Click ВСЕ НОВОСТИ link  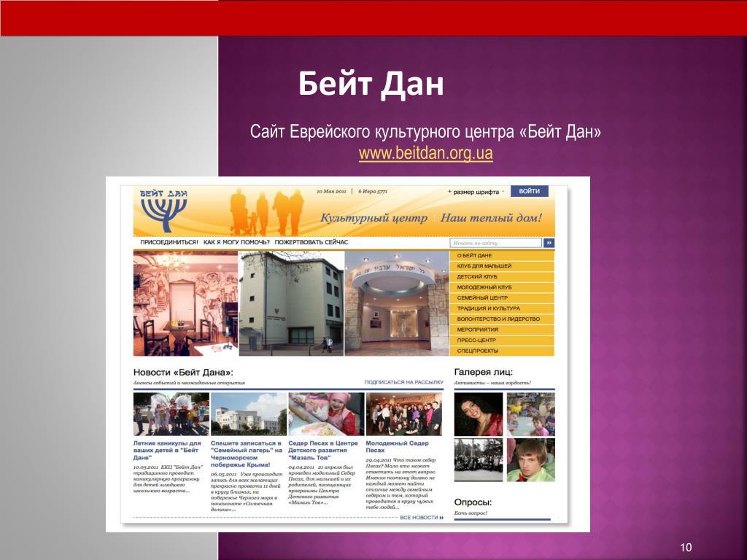point(422,518)
